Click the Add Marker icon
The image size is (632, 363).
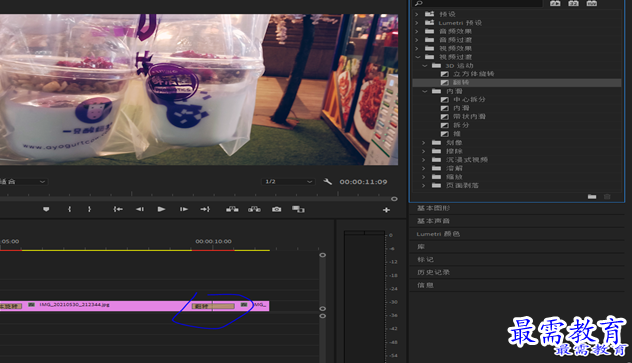pyautogui.click(x=46, y=209)
